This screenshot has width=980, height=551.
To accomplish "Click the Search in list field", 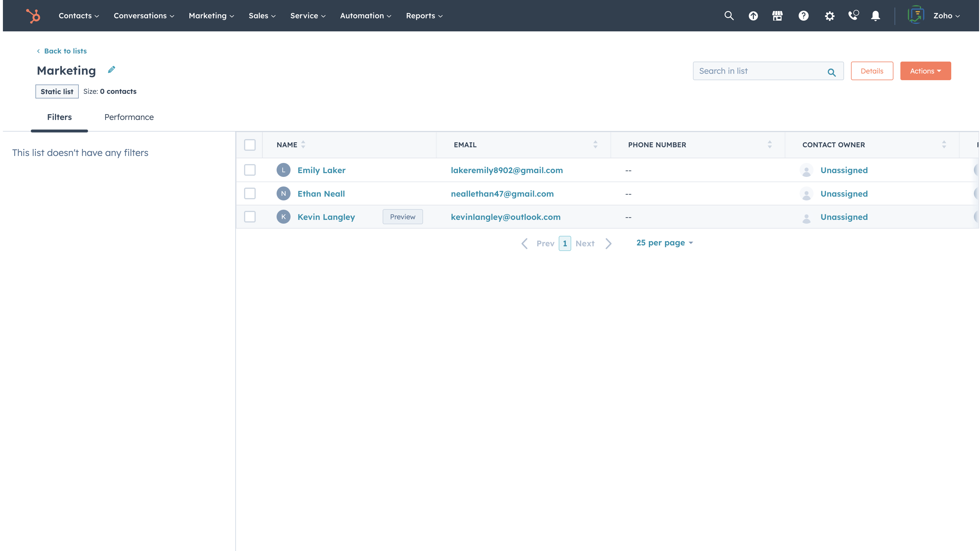I will pos(760,71).
